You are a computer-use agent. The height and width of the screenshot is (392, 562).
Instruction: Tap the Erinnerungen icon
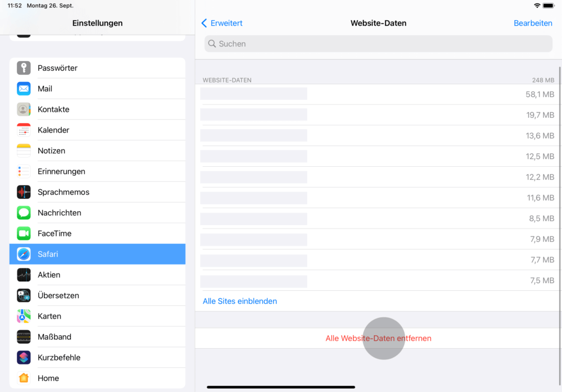pyautogui.click(x=24, y=171)
